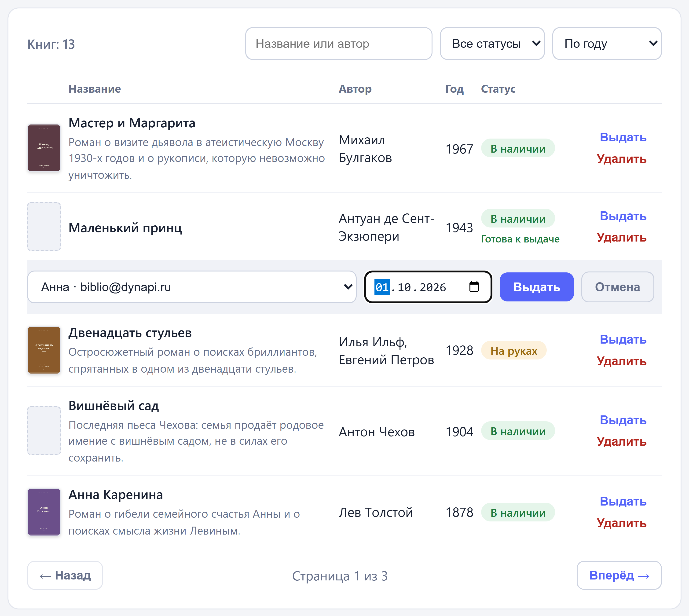Click Выдать for Двенадцать стульев
The width and height of the screenshot is (689, 616).
(623, 339)
